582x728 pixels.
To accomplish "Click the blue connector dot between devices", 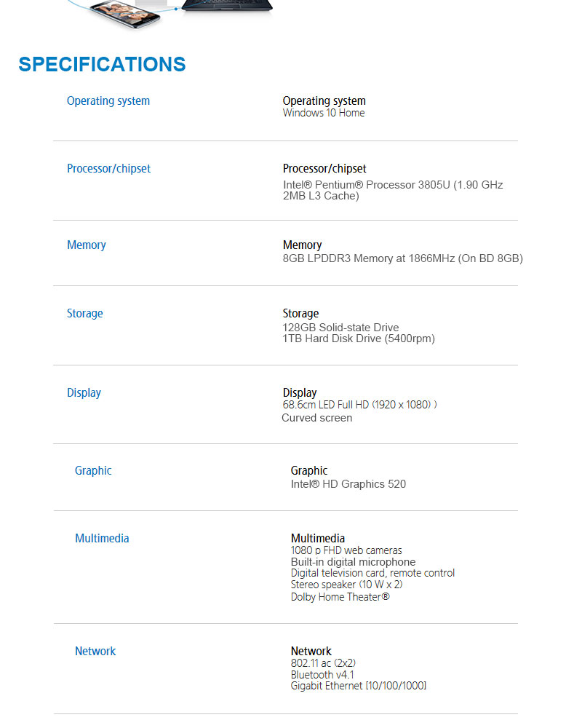I will (175, 9).
